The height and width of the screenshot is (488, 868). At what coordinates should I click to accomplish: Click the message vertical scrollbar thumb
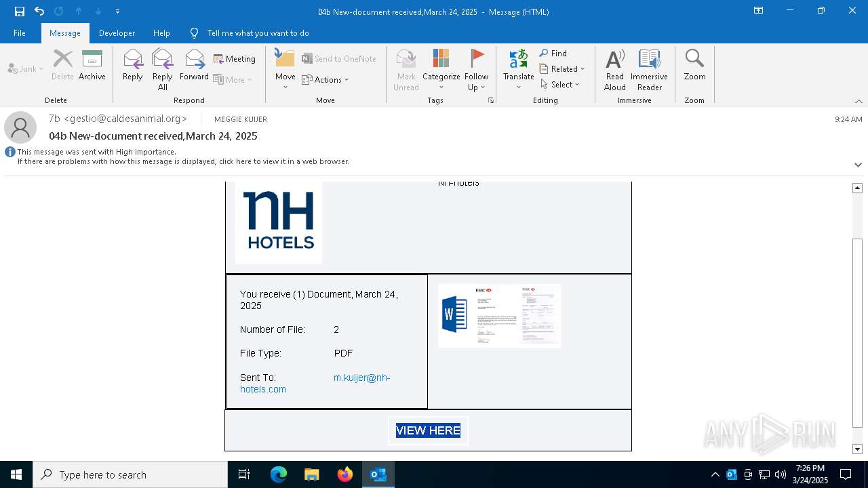[x=858, y=333]
